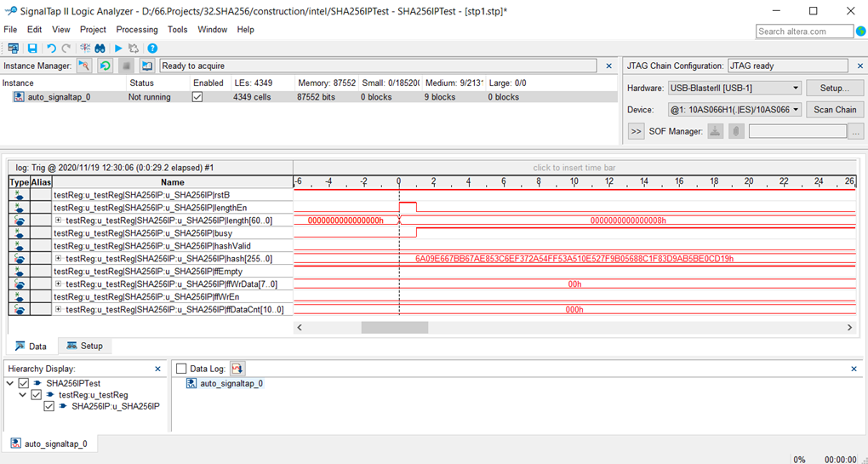Toggle the Data Log checkbox
This screenshot has width=868, height=464.
click(181, 368)
